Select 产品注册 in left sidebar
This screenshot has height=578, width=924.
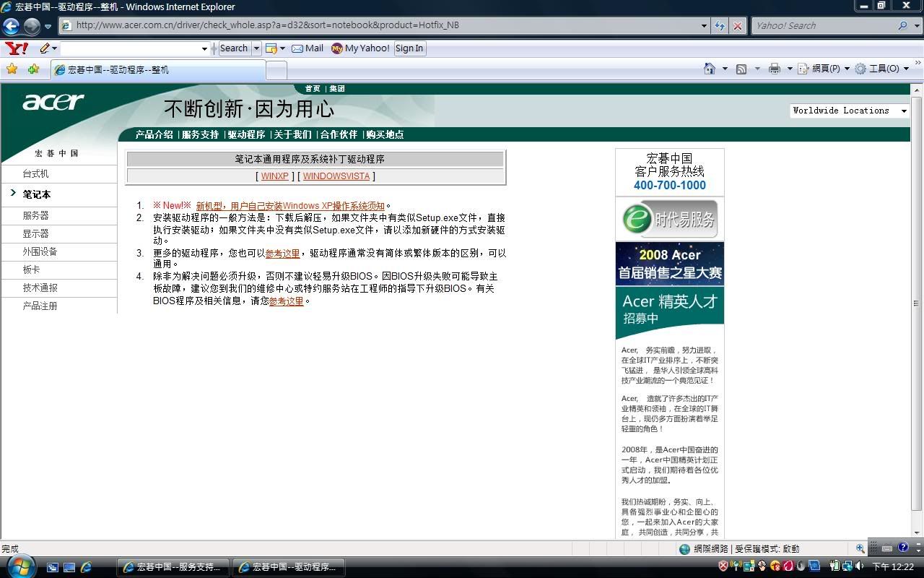pos(40,306)
